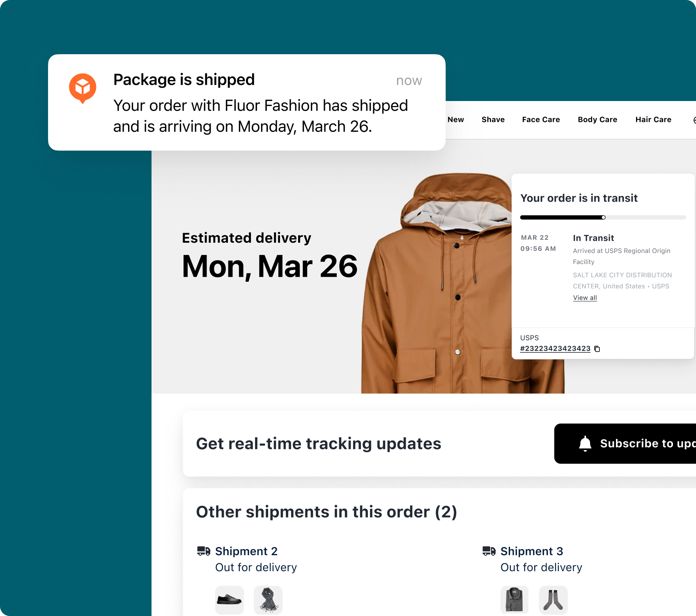Click the View all tracking events link
The image size is (696, 616).
click(x=585, y=298)
